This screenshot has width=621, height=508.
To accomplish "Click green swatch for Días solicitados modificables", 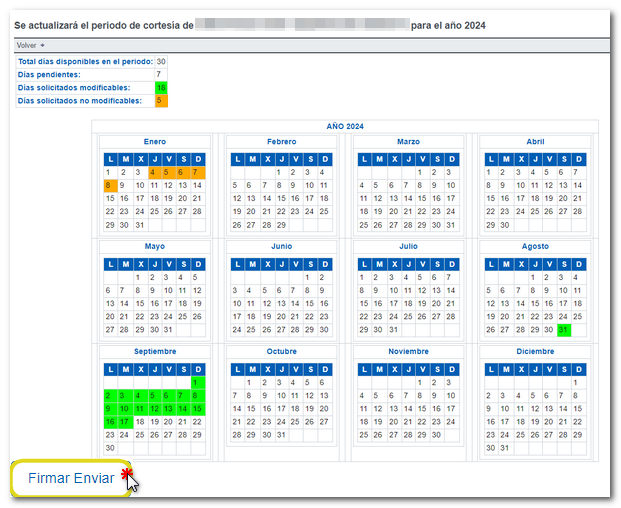I will (x=160, y=88).
